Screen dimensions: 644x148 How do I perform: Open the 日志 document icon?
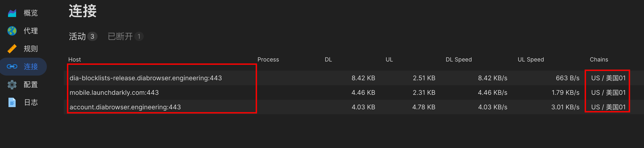(12, 102)
